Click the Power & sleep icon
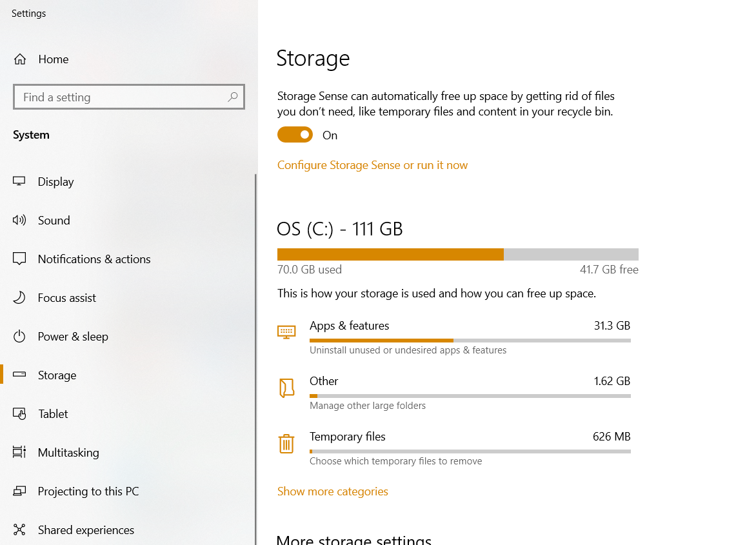 (19, 336)
